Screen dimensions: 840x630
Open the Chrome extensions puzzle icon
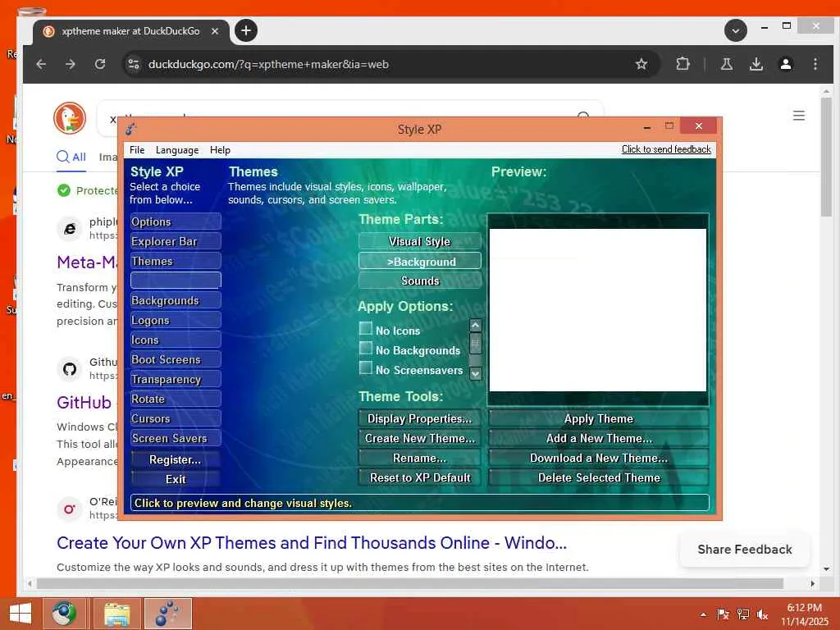pos(682,64)
